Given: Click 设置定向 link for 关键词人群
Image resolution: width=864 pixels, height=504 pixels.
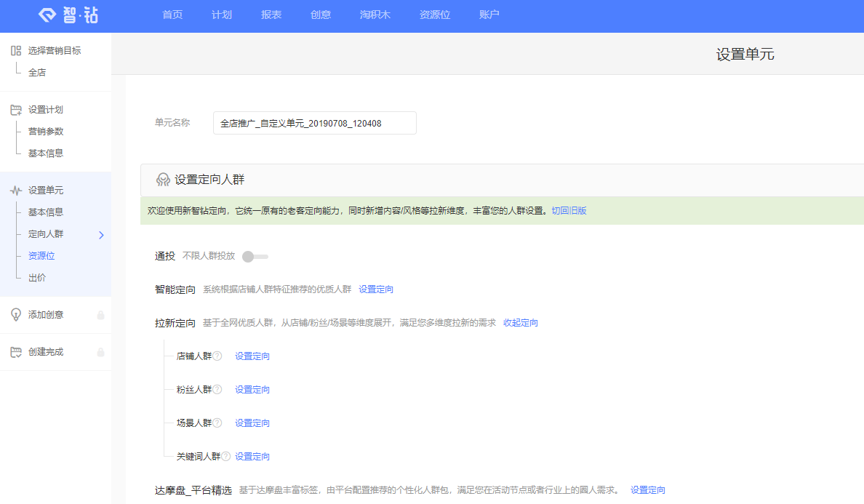Looking at the screenshot, I should pos(252,457).
